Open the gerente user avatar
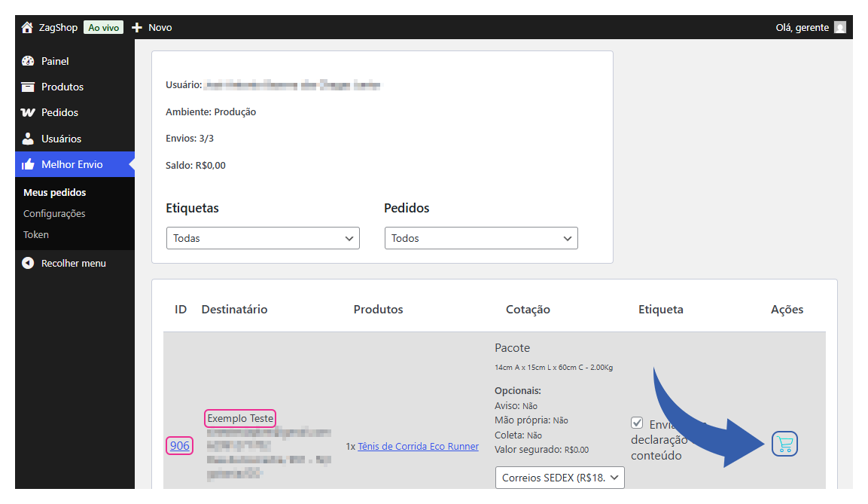This screenshot has height=504, width=868. [x=839, y=27]
